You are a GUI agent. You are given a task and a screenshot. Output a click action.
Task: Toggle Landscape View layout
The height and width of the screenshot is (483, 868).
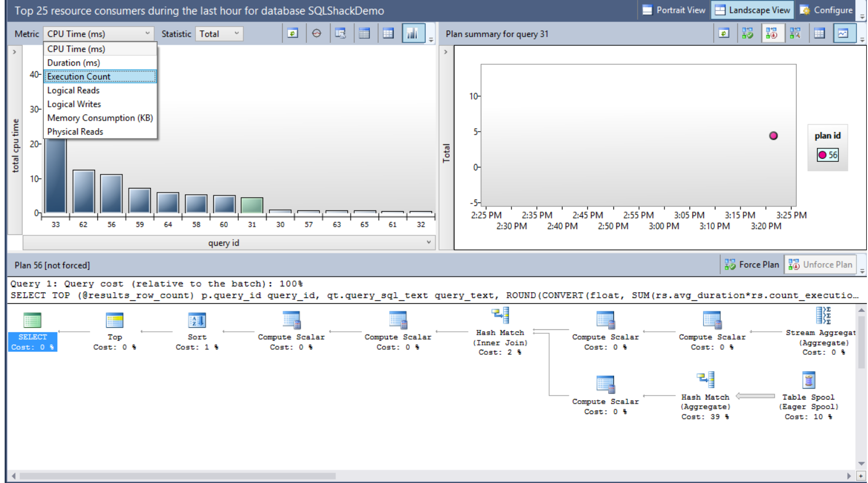[x=752, y=10]
